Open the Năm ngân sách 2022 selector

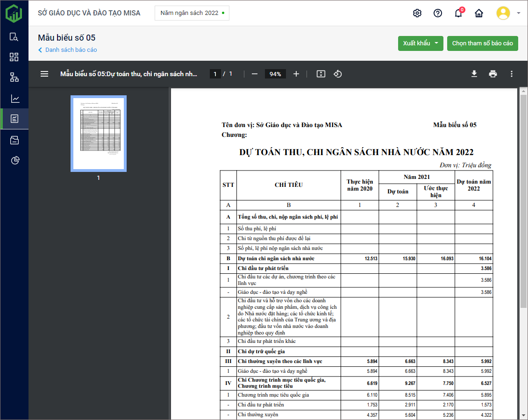pyautogui.click(x=192, y=13)
